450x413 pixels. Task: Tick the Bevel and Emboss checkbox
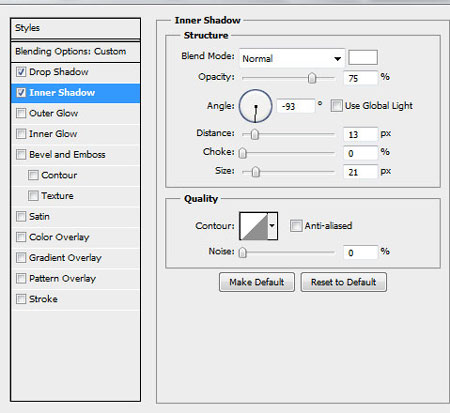click(x=21, y=154)
